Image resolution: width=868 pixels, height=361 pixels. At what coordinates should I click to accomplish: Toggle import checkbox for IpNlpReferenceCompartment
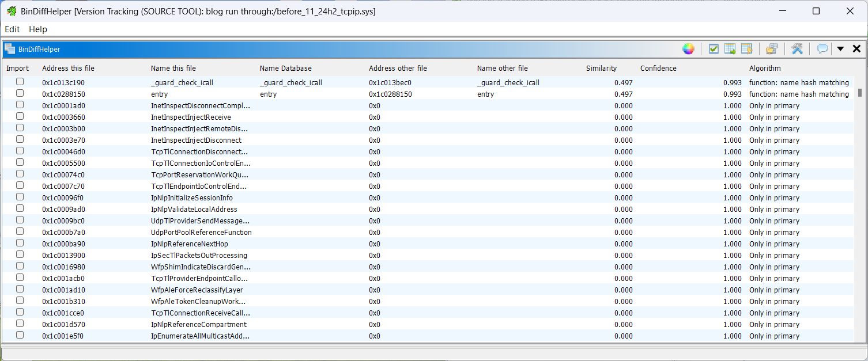[20, 324]
